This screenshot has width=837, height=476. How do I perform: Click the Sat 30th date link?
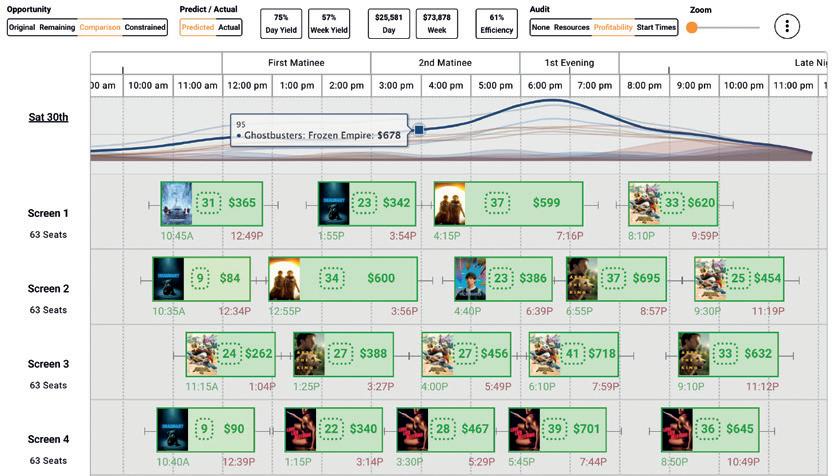click(48, 117)
